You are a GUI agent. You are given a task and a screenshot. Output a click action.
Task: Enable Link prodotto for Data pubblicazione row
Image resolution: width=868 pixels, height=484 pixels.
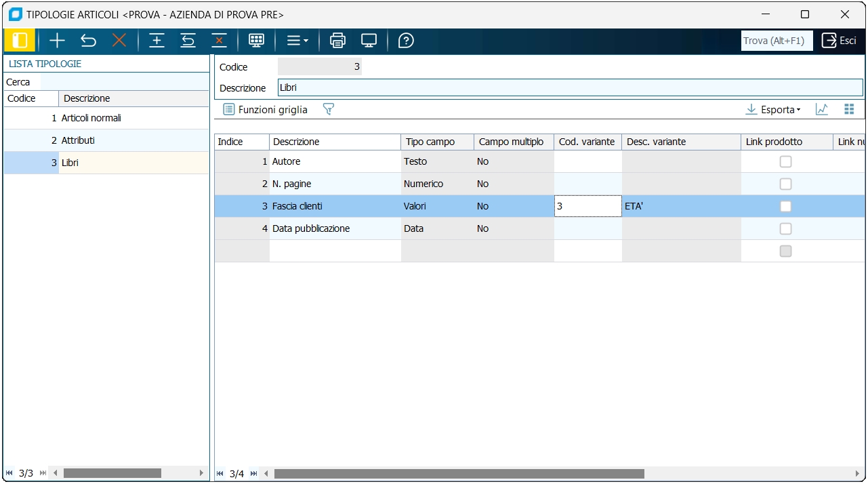785,228
